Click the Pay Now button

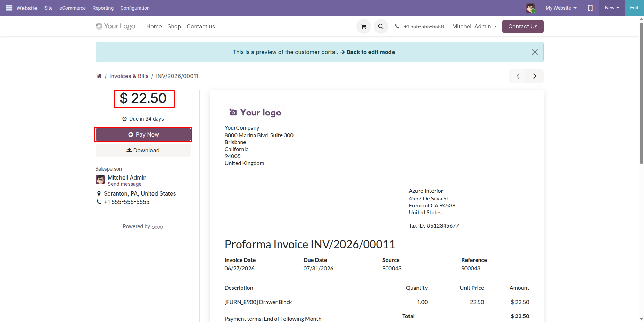(x=143, y=134)
